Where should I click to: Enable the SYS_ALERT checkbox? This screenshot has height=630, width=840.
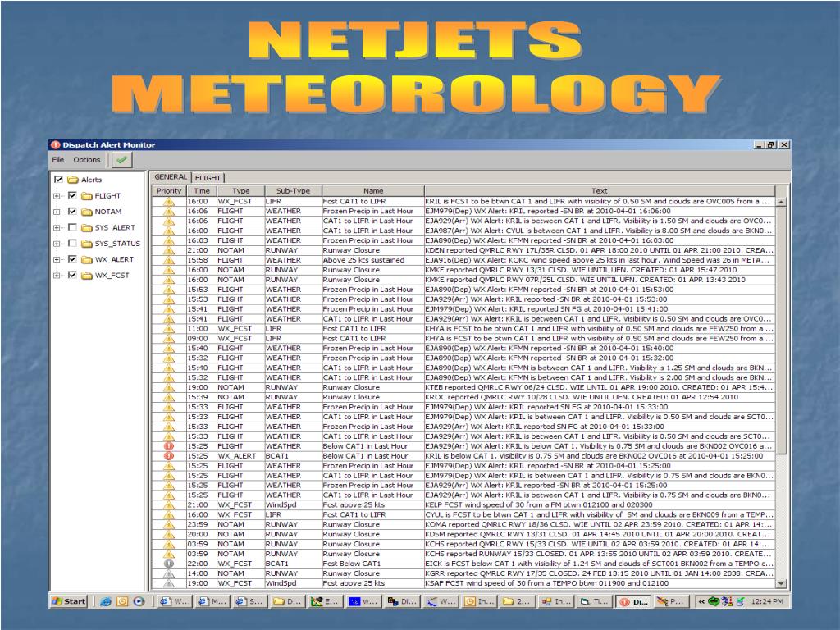pos(72,228)
